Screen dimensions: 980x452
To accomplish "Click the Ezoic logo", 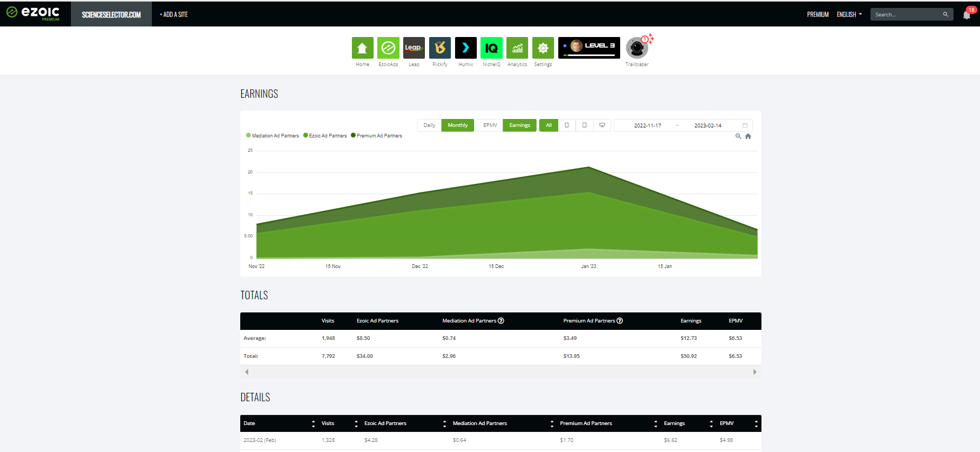I will 33,13.
